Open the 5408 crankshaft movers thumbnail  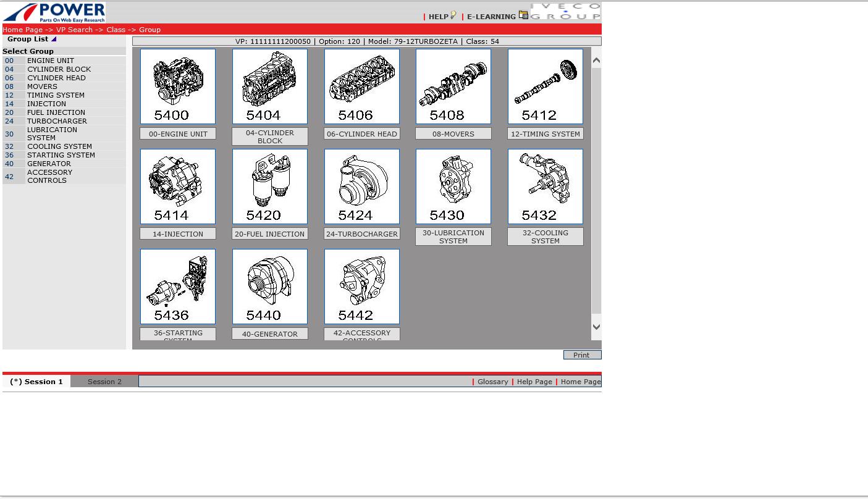(x=453, y=86)
